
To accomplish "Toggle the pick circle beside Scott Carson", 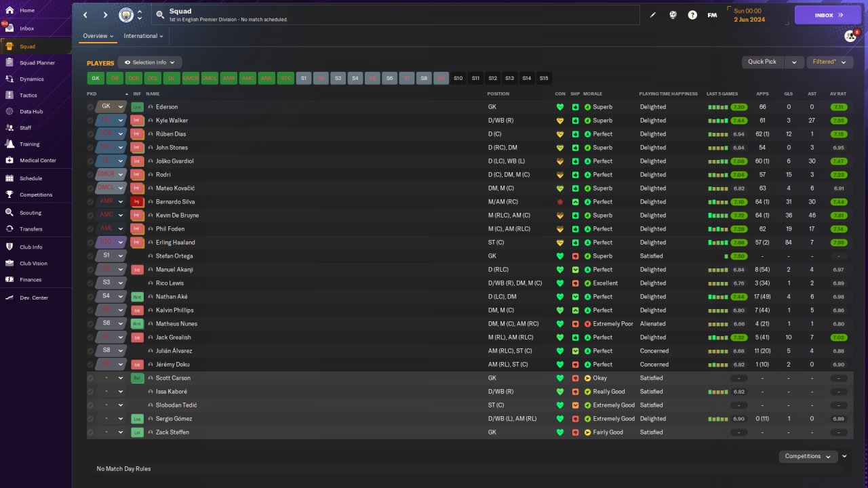I will pyautogui.click(x=90, y=378).
